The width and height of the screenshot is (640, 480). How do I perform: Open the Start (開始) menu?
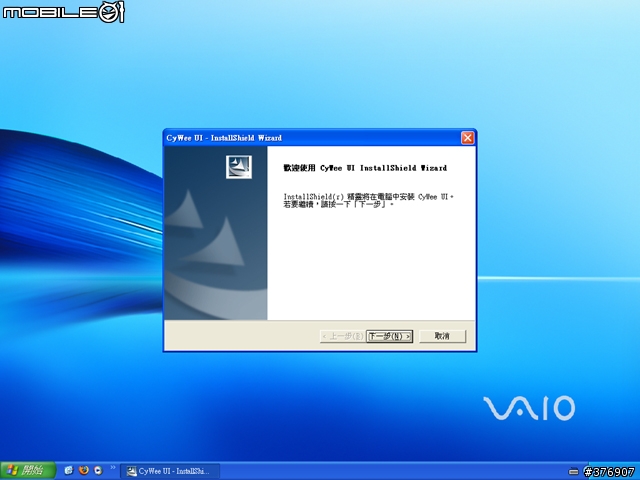click(x=27, y=471)
